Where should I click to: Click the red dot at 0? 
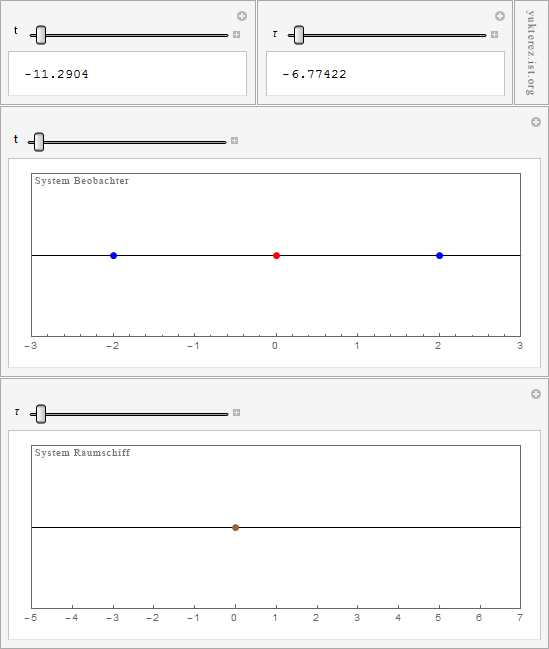tap(277, 256)
